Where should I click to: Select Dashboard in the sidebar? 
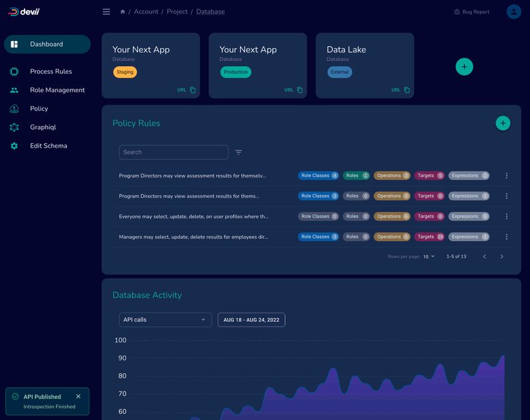pos(45,44)
